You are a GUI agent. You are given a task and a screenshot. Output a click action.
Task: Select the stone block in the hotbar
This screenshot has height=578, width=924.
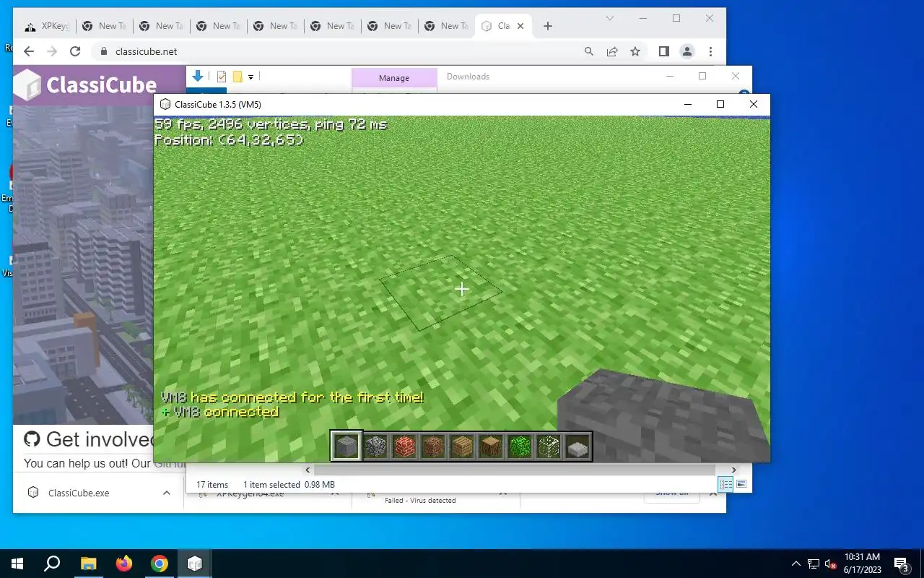click(346, 446)
